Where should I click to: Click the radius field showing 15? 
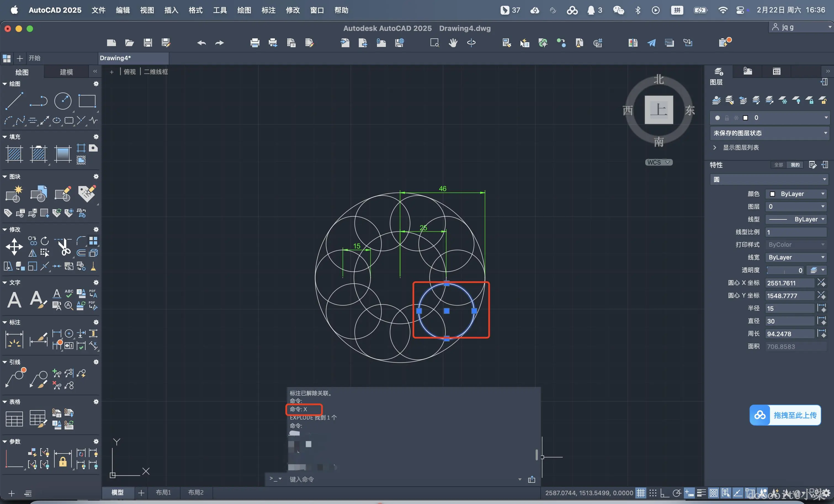[790, 308]
